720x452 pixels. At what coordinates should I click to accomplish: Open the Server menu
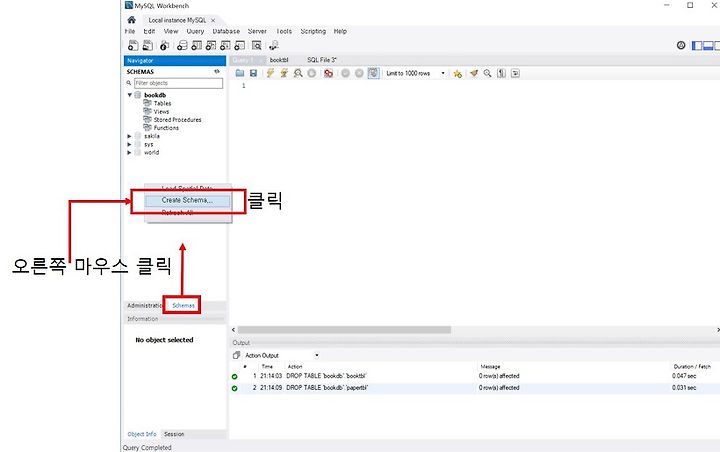(x=257, y=31)
